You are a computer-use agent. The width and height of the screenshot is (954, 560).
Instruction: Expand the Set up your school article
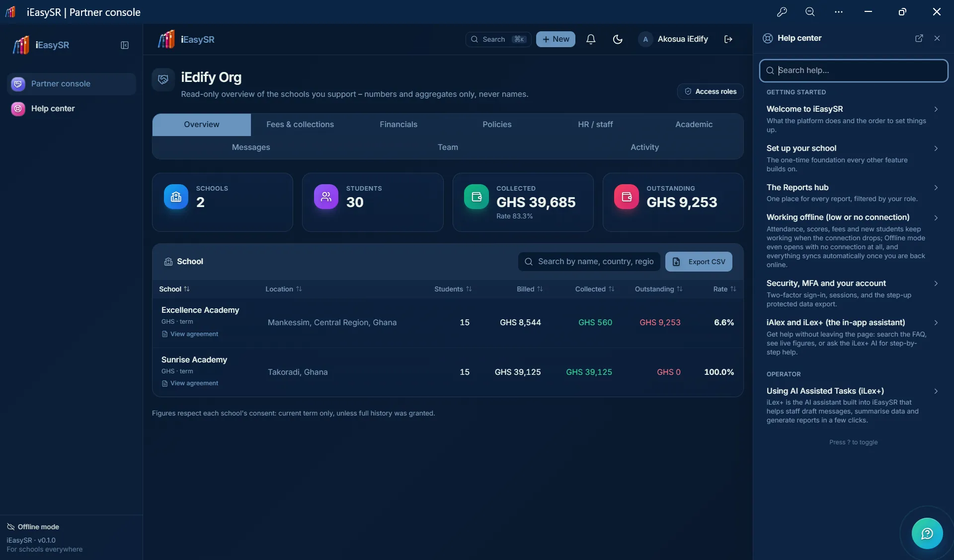click(853, 158)
